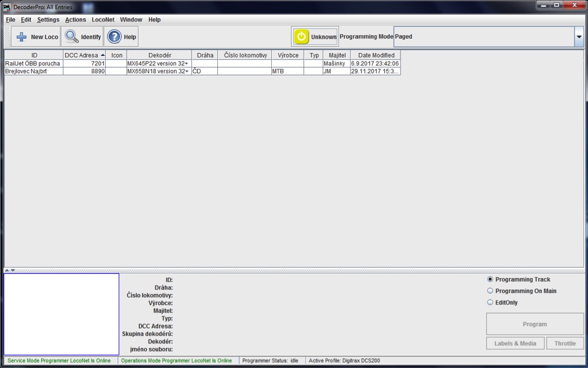Click the yellow track power icon
The image size is (588, 368).
point(301,37)
